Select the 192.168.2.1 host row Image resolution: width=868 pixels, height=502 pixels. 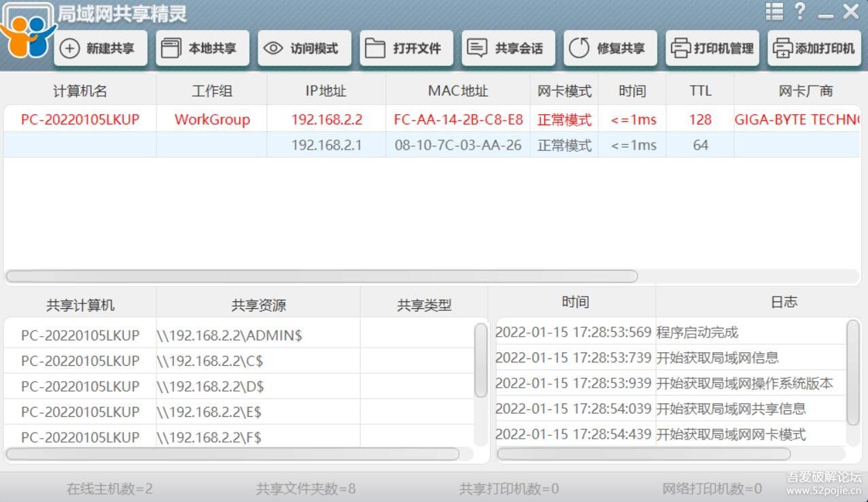tap(326, 145)
